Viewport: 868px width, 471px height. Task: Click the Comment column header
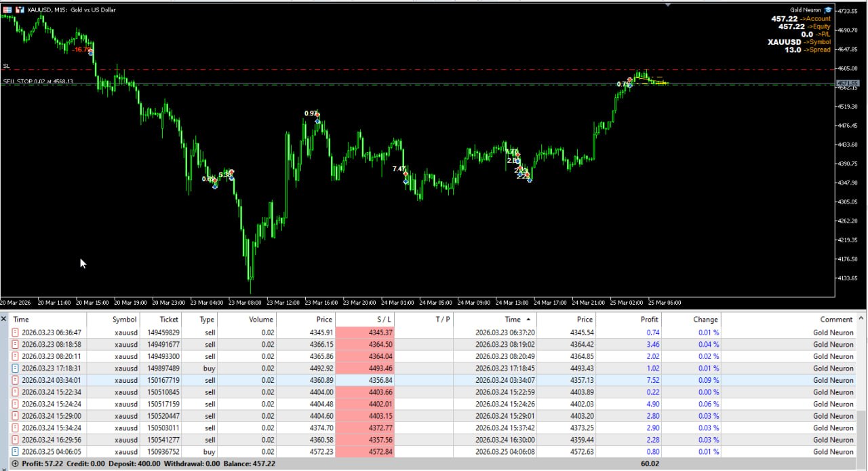[837, 320]
